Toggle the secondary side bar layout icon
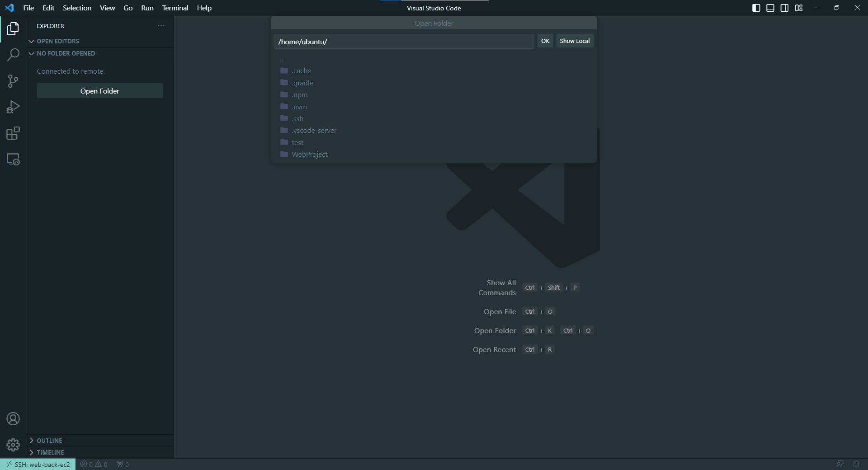This screenshot has height=470, width=868. (784, 8)
